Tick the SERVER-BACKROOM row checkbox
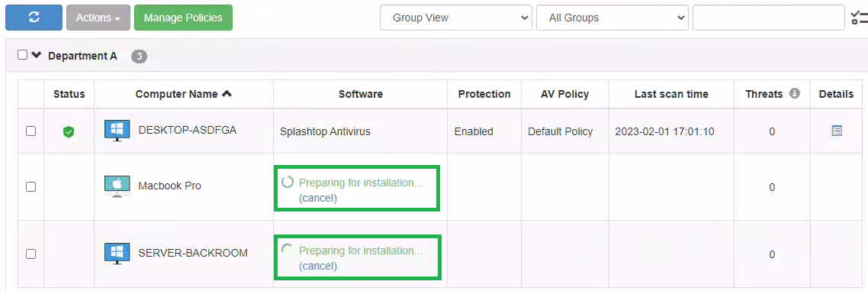The image size is (868, 291). pyautogui.click(x=31, y=254)
